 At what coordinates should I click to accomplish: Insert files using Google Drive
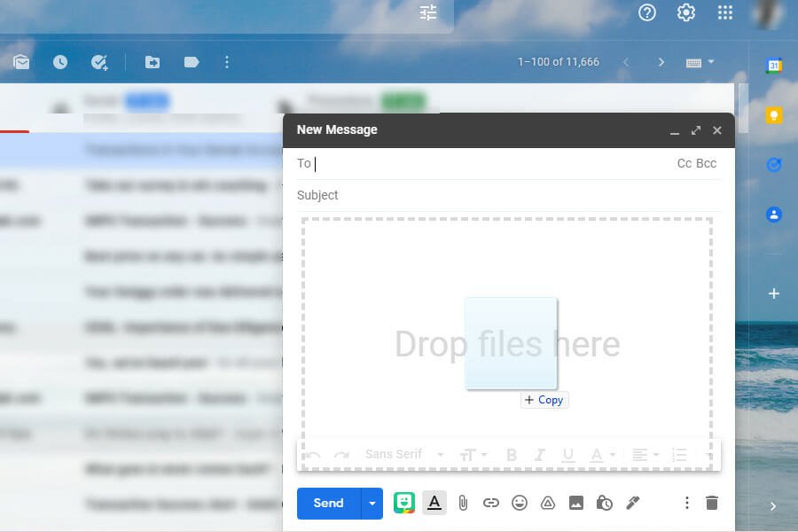[548, 503]
